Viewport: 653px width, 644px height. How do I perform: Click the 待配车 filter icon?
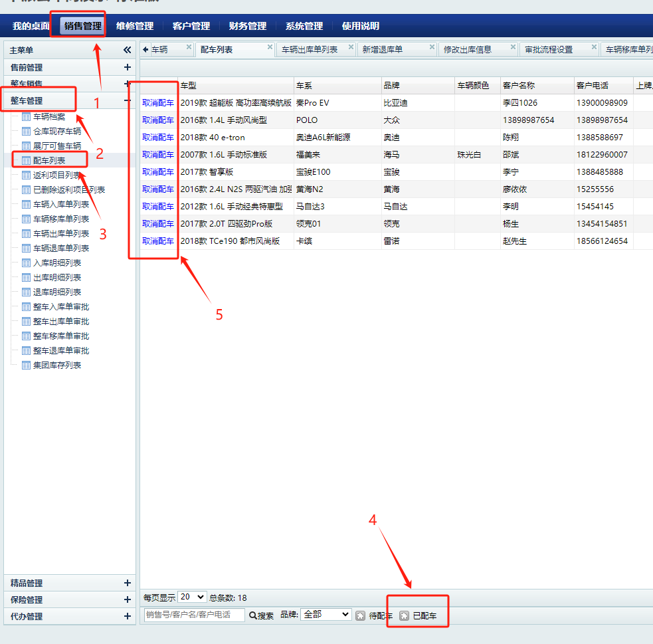360,616
